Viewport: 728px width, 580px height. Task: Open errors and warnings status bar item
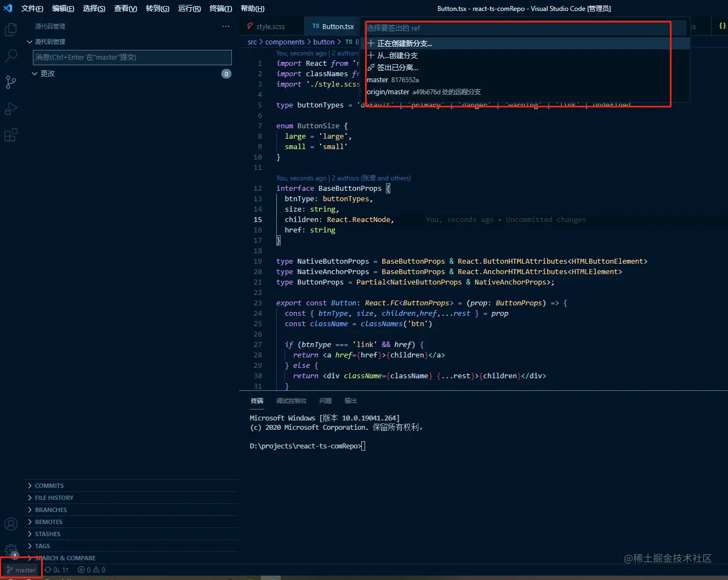(92, 570)
